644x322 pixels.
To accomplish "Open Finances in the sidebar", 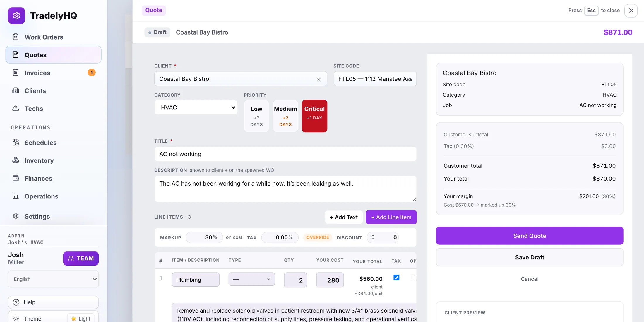I will [x=53, y=178].
